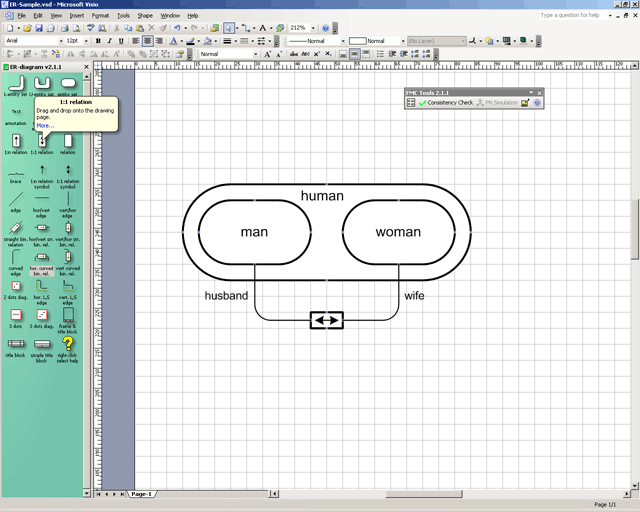The width and height of the screenshot is (640, 512).
Task: Pick the 1:n relation stencil shape
Action: pyautogui.click(x=16, y=141)
